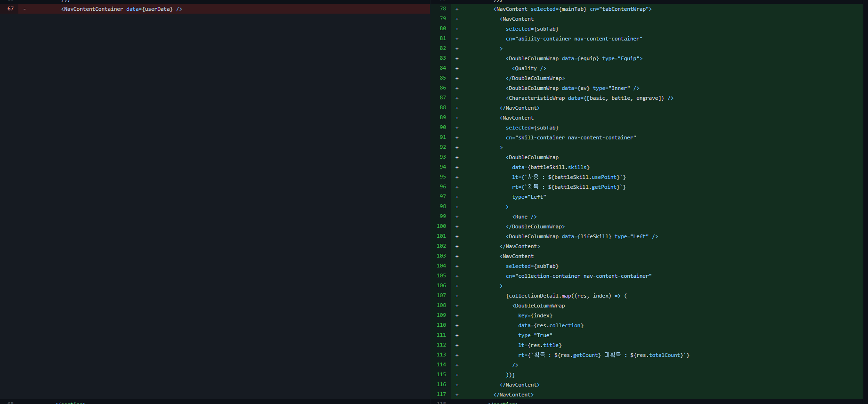868x404 pixels.
Task: Click cn="skill-container nav-content-container" line
Action: (571, 137)
